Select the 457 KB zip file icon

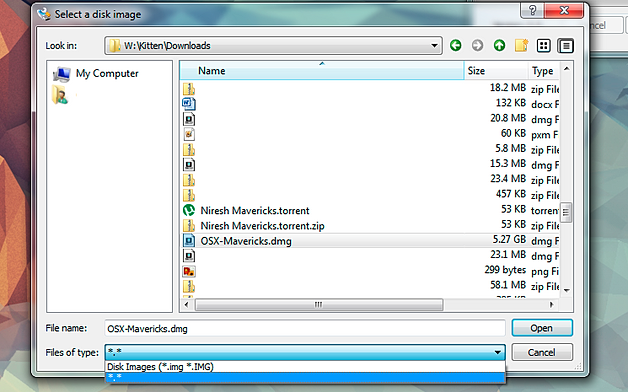189,195
